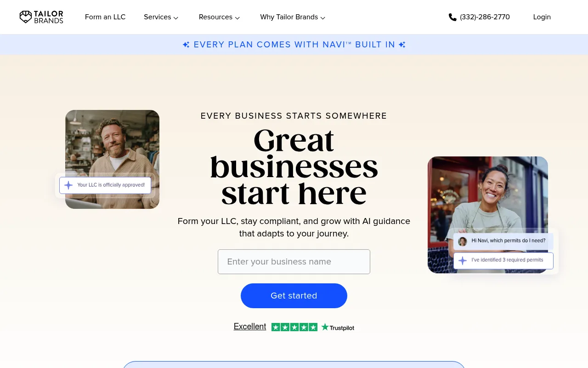Open the Form an LLC page
Viewport: 588px width, 368px height.
[105, 17]
